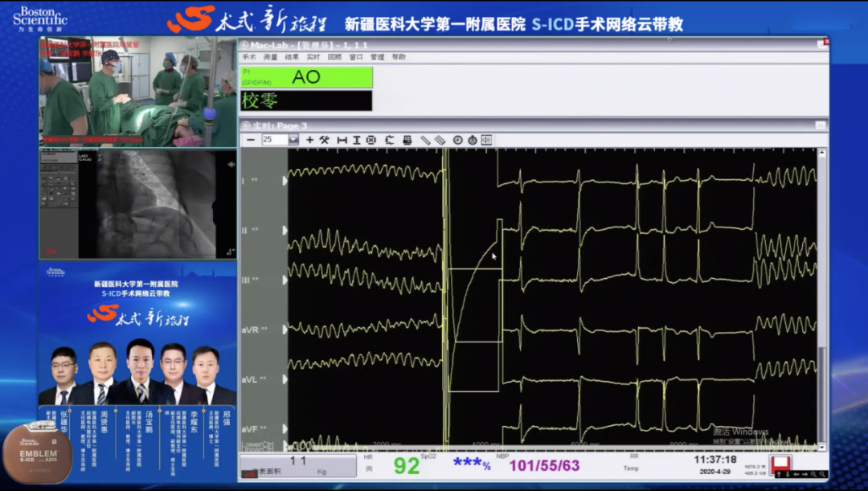Click the waveform panel vertical scrollbar
This screenshot has width=868, height=491.
[821, 297]
